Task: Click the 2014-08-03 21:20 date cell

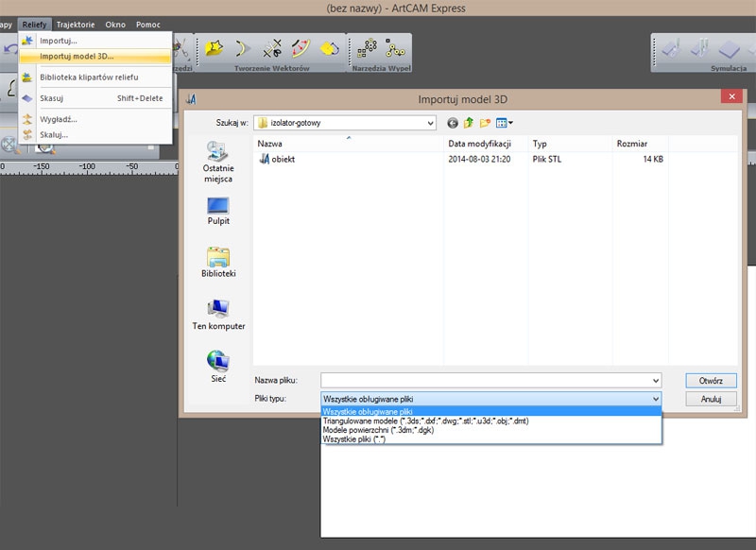Action: [479, 159]
